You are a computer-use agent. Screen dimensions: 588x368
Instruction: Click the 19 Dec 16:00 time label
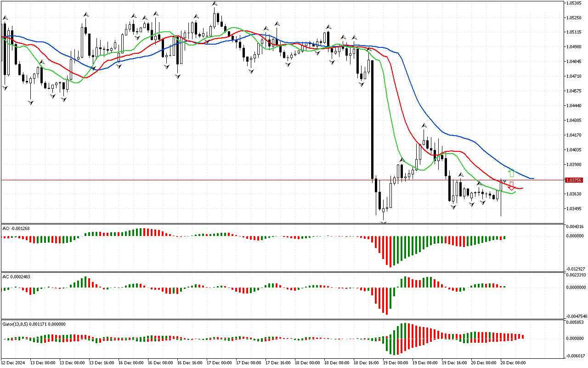coord(454,363)
